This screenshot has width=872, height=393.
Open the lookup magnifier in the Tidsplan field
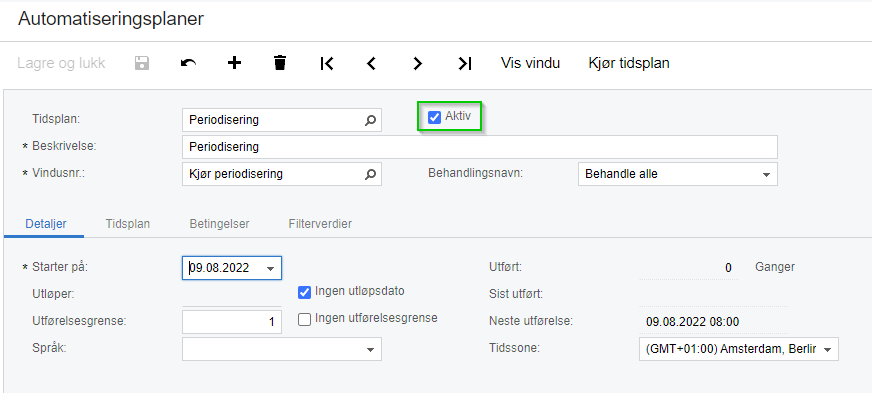tap(370, 120)
